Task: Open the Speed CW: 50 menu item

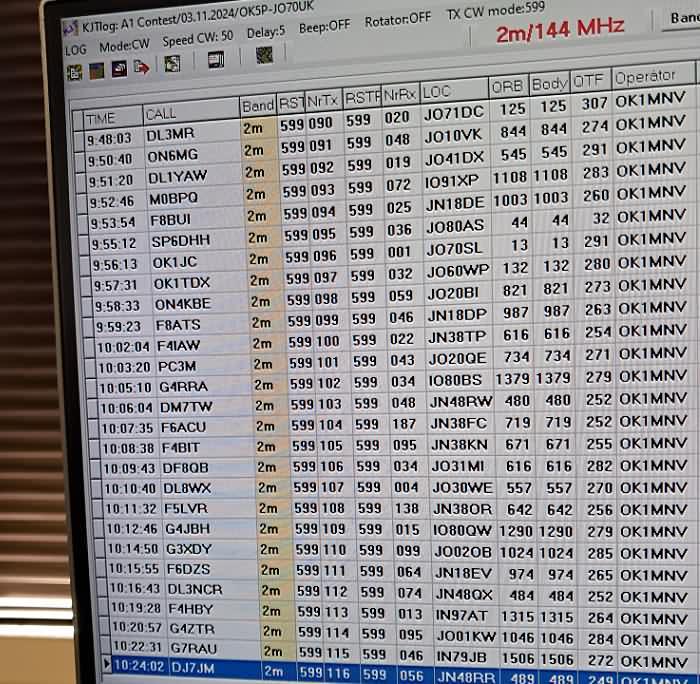Action: pyautogui.click(x=197, y=39)
